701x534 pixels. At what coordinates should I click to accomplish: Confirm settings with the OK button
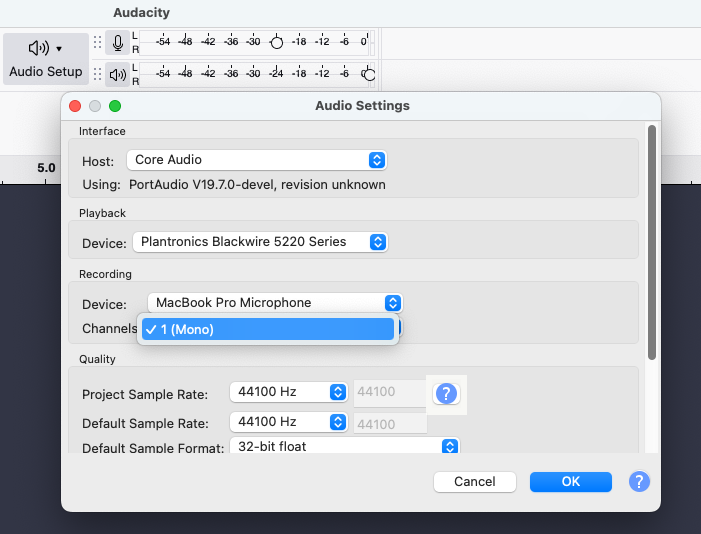pos(571,482)
